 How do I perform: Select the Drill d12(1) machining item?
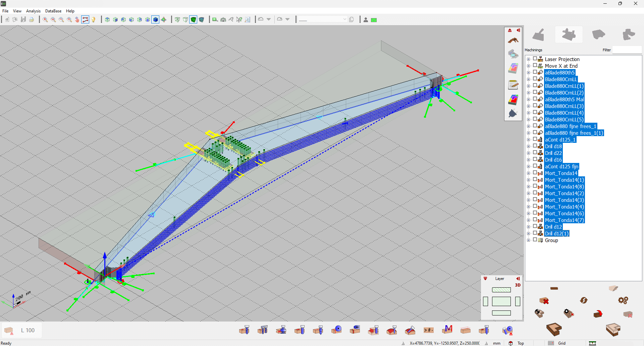pyautogui.click(x=556, y=234)
